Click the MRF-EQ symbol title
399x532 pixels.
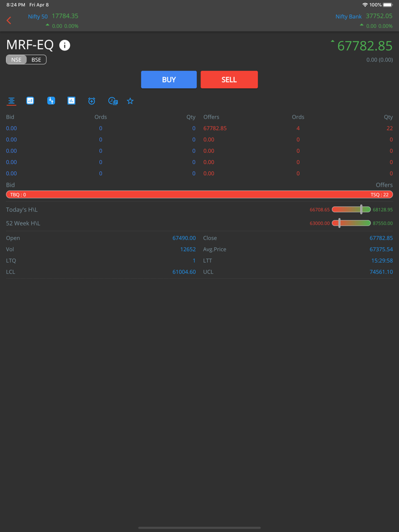pos(30,45)
